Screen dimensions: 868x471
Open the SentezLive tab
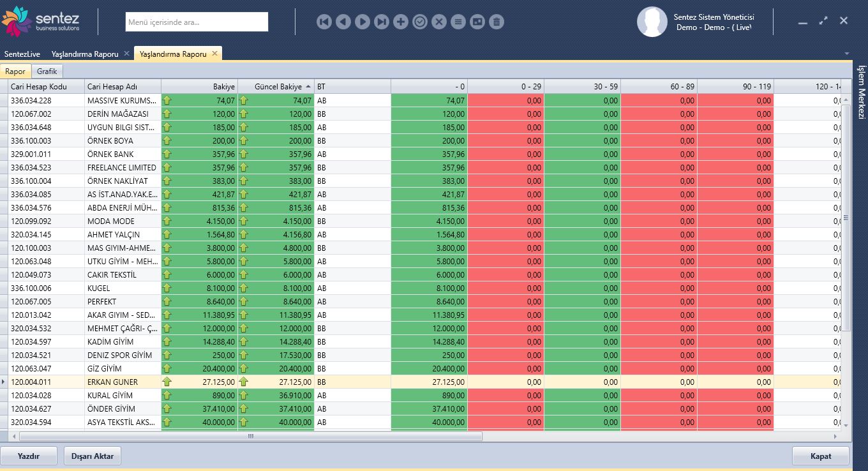click(22, 54)
